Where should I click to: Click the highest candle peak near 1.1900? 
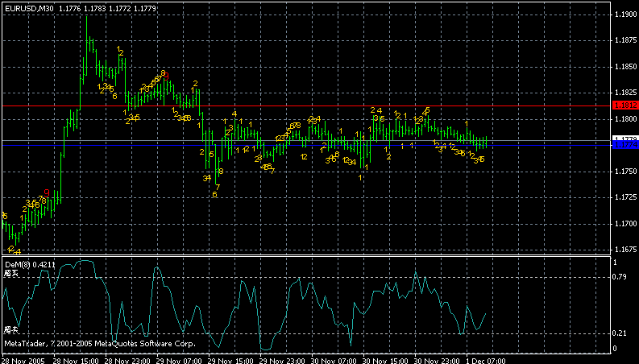85,18
